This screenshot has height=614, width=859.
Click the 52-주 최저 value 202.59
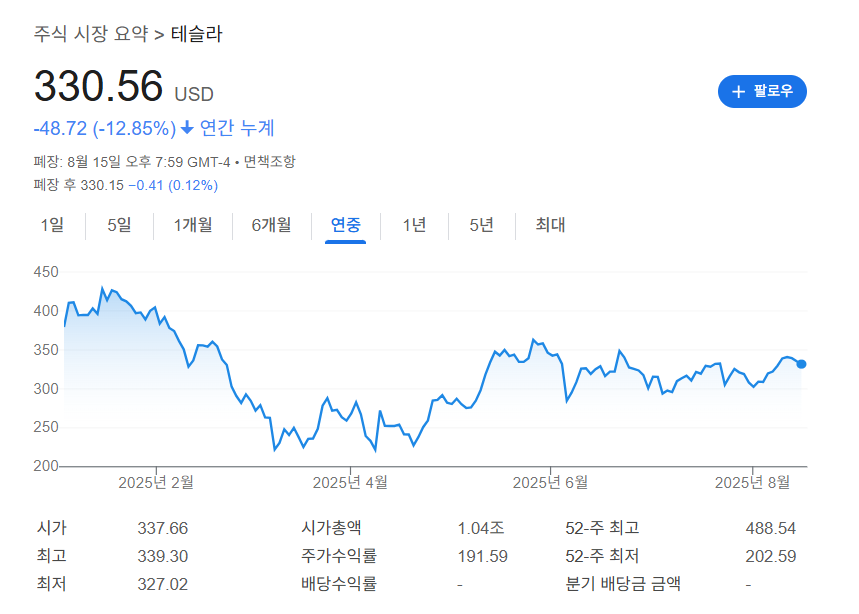tap(771, 556)
